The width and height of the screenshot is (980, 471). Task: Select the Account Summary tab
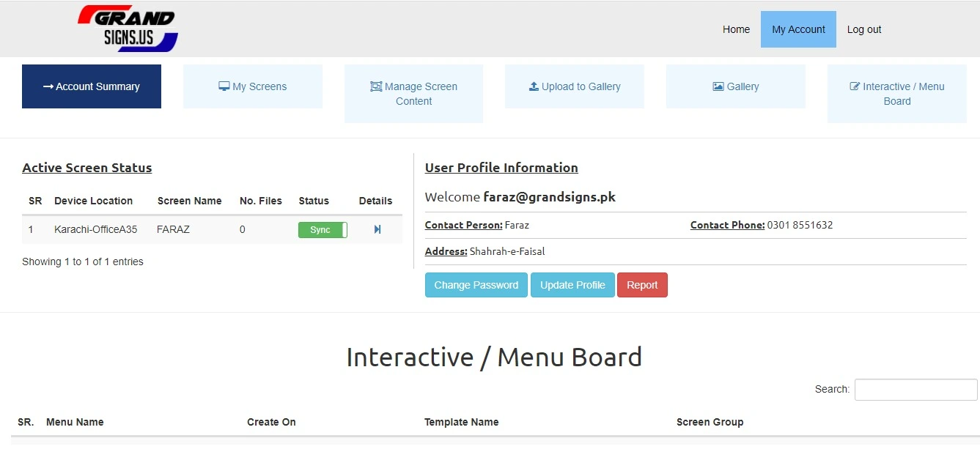click(92, 86)
